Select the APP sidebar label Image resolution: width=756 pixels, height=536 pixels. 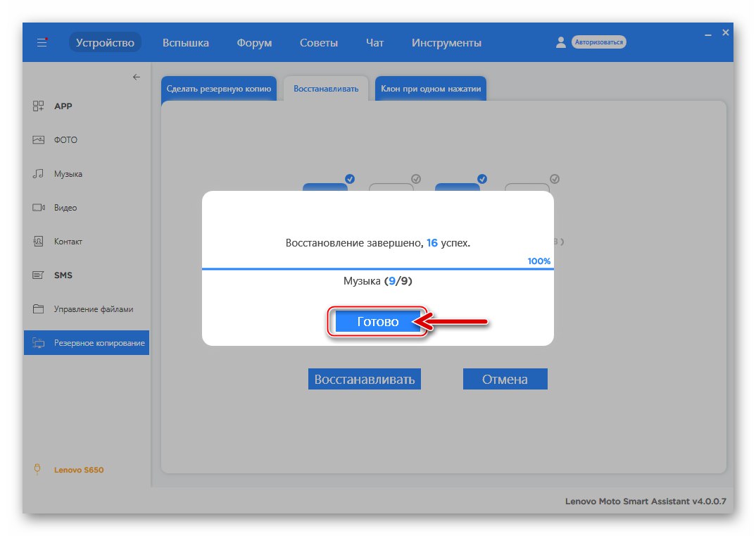63,106
